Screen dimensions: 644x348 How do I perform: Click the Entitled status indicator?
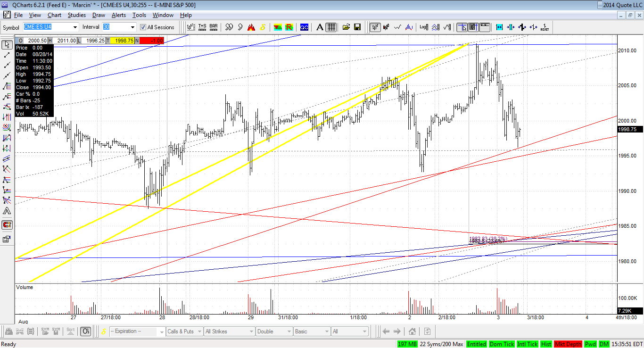coord(477,344)
